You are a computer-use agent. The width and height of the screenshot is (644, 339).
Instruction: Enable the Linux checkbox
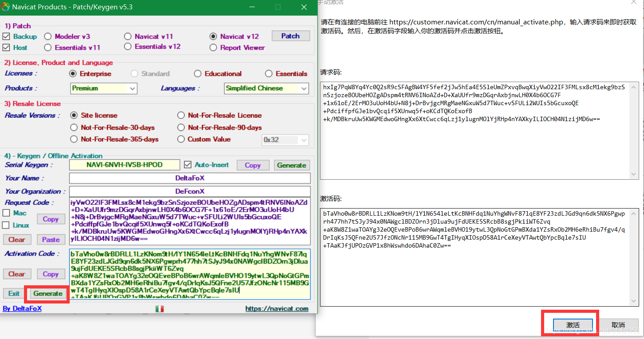coord(6,225)
